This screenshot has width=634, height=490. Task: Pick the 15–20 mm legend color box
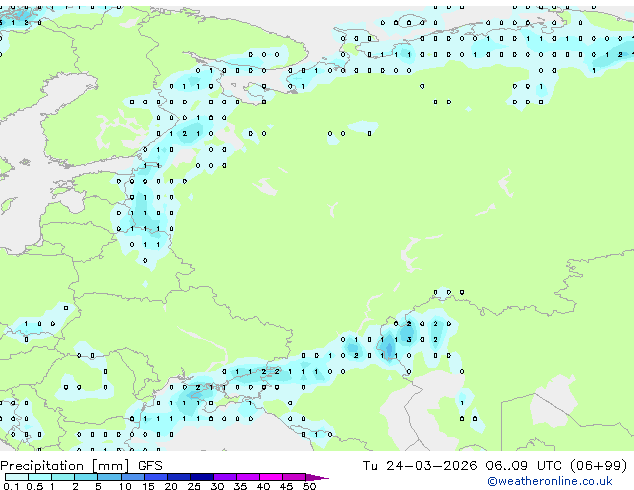156,477
